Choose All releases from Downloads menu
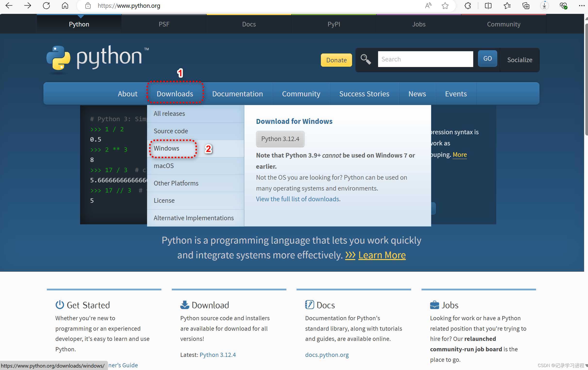 pyautogui.click(x=195, y=114)
